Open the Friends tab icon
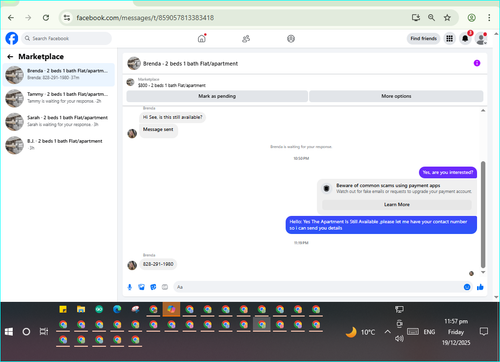Viewport: 500px width, 362px height. pyautogui.click(x=246, y=39)
